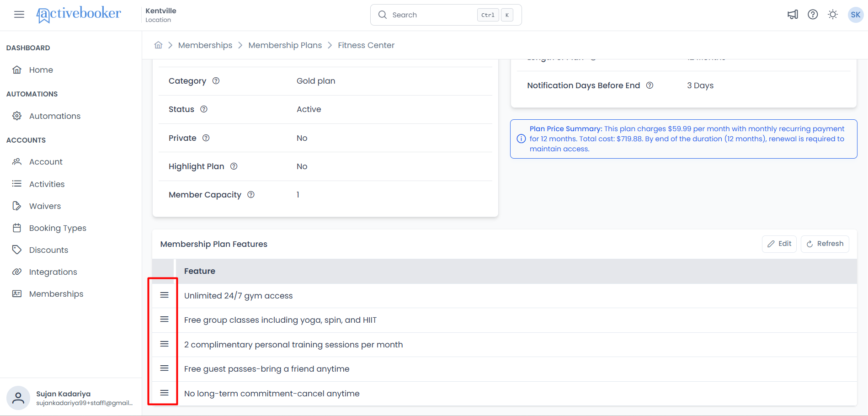Click the Membership Plan Features heading

214,244
